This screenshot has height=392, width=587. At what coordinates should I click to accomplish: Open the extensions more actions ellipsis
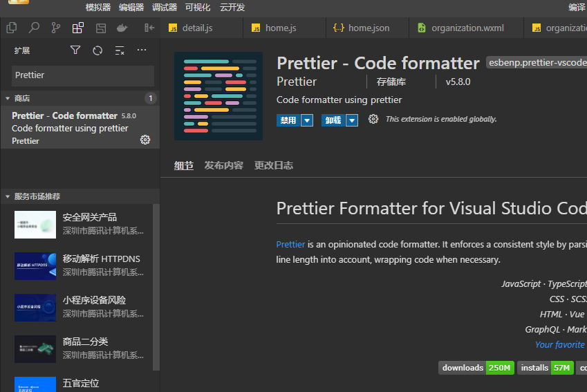point(142,50)
